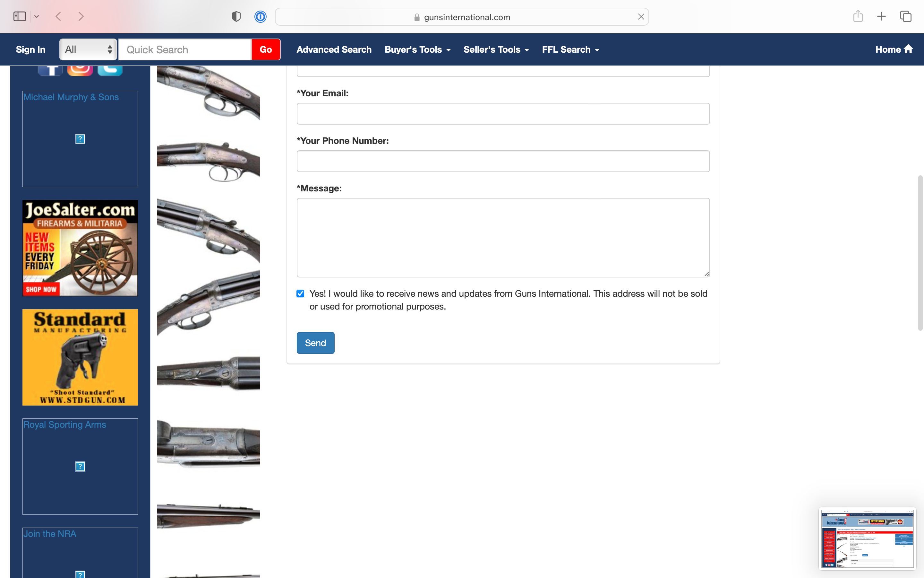Expand the Buyer's Tools menu

(x=418, y=49)
